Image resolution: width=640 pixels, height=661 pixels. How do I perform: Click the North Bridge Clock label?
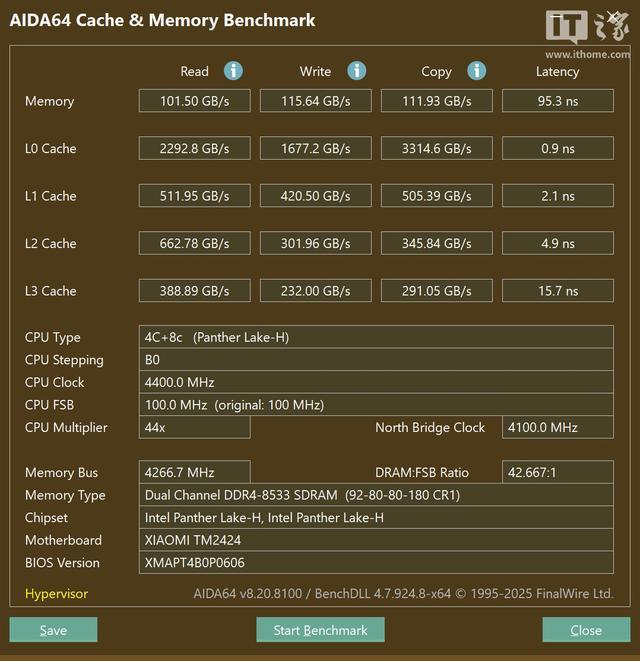(x=430, y=427)
